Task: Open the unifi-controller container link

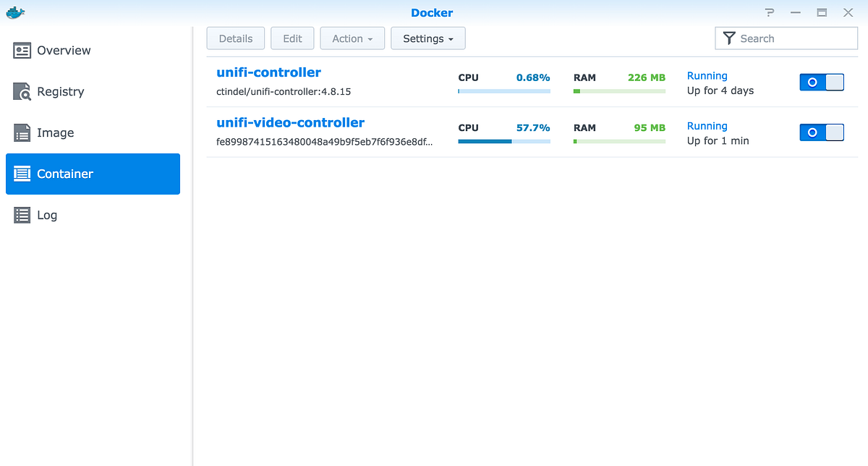Action: pyautogui.click(x=268, y=72)
